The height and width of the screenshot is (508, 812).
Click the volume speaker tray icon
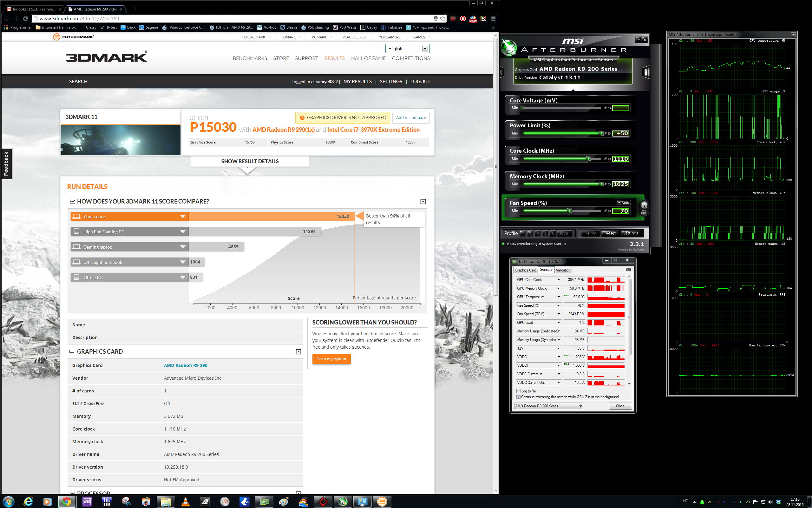coord(771,502)
